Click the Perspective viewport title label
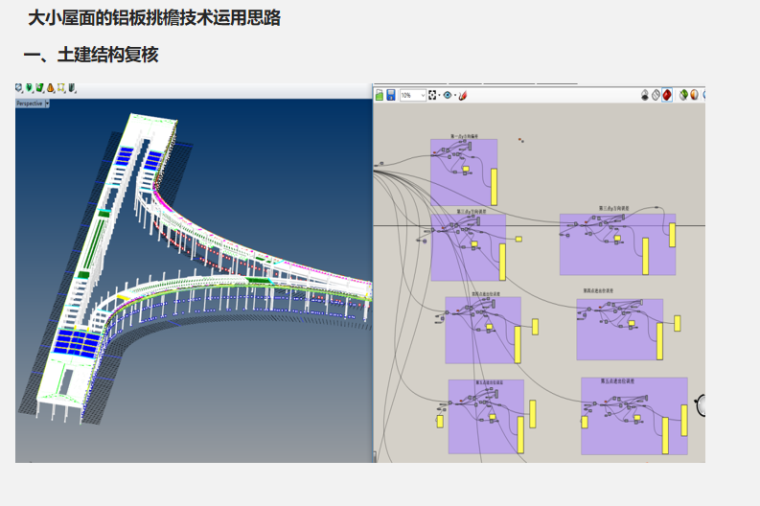The height and width of the screenshot is (506, 760). (29, 103)
